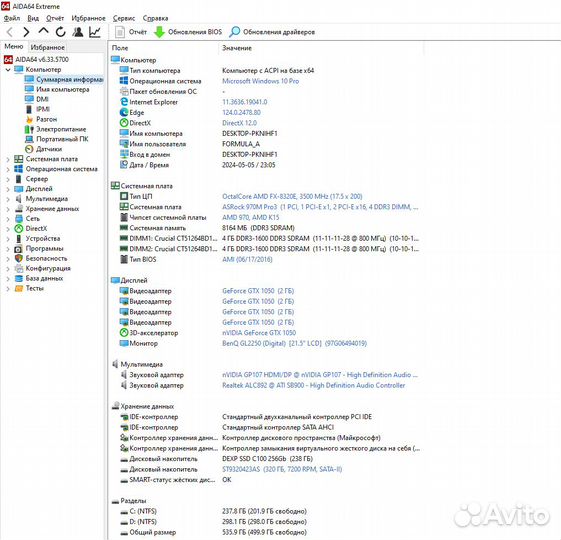Viewport: 561px width, 540px height.
Task: Select the DESKTOP-PKNIHF1 computer name value
Action: point(249,134)
